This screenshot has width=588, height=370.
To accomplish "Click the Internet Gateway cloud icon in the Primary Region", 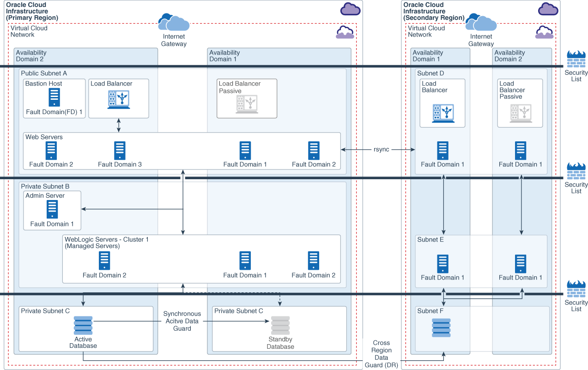I will 173,22.
